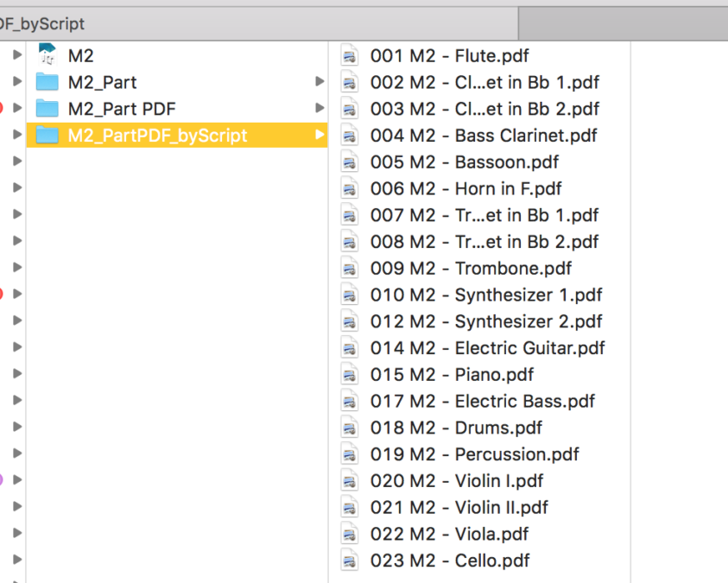The width and height of the screenshot is (728, 583).
Task: Click the M2_Part folder icon
Action: (x=47, y=82)
